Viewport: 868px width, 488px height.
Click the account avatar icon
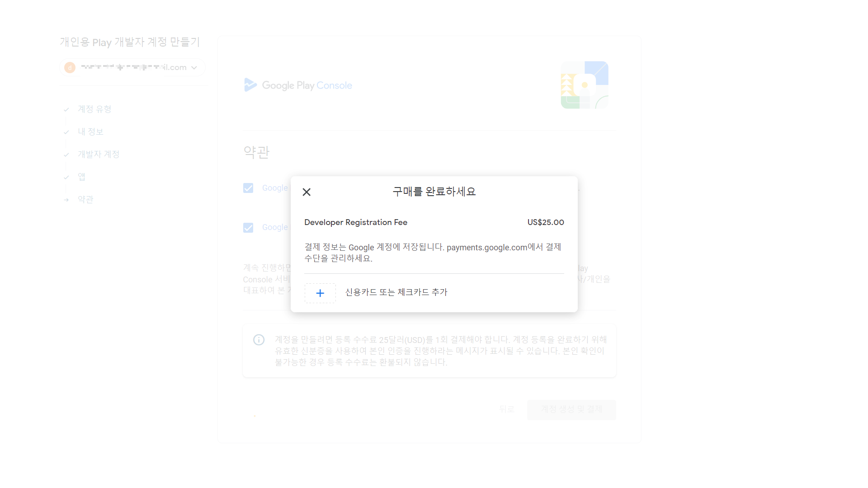(x=70, y=67)
